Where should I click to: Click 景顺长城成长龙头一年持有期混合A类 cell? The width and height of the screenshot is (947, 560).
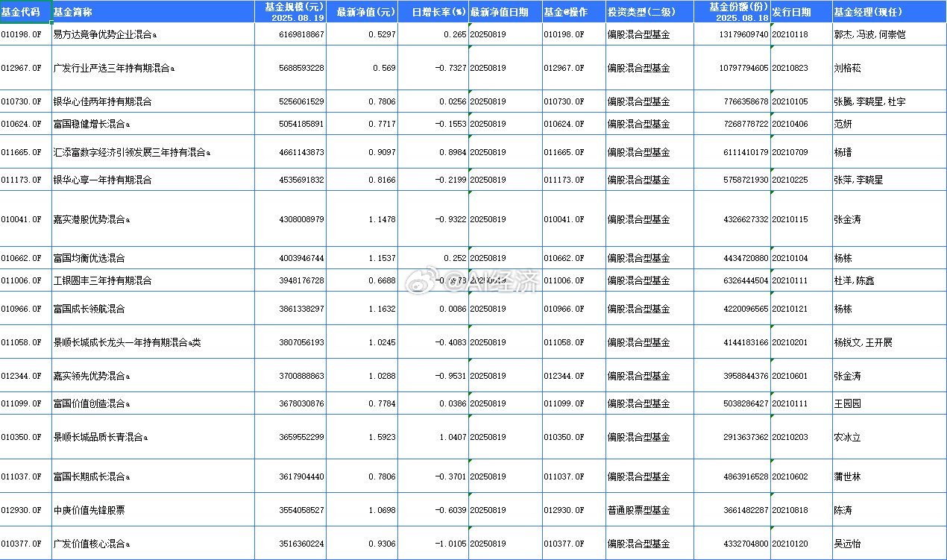click(153, 342)
